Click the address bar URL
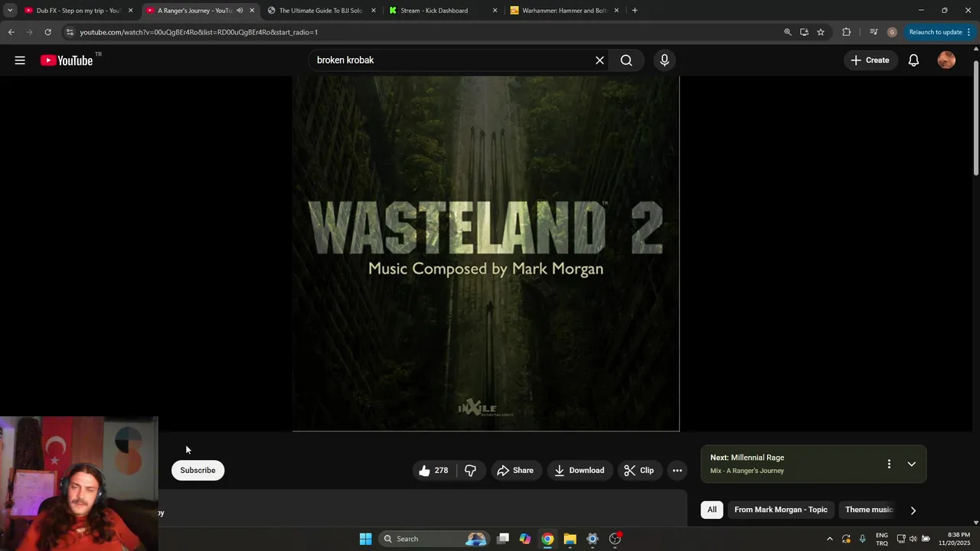This screenshot has height=551, width=980. (x=199, y=32)
